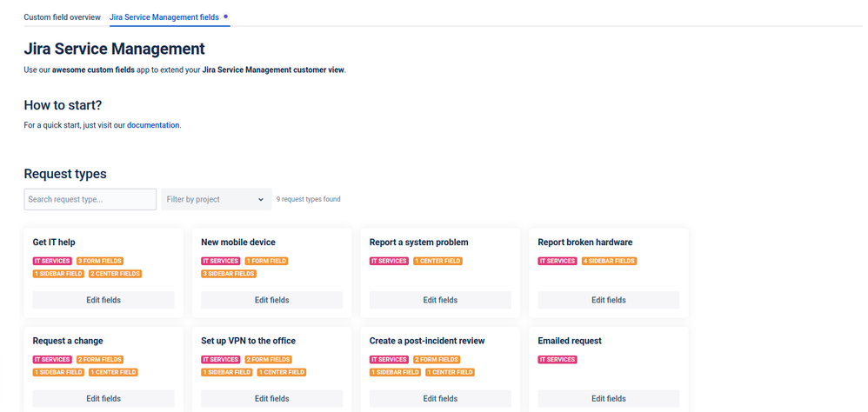The image size is (868, 412).
Task: Click the Search request type input
Action: (90, 199)
